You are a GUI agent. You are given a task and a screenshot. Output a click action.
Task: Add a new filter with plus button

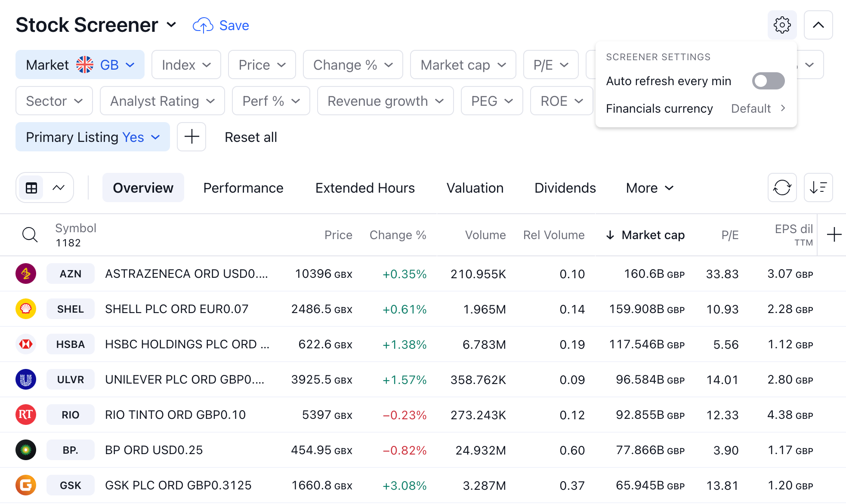point(191,137)
